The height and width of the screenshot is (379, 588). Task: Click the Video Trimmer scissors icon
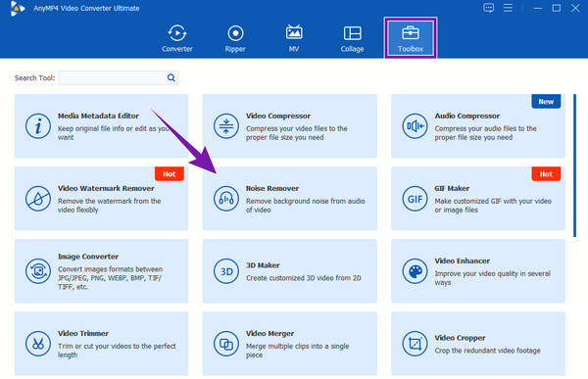coord(38,344)
